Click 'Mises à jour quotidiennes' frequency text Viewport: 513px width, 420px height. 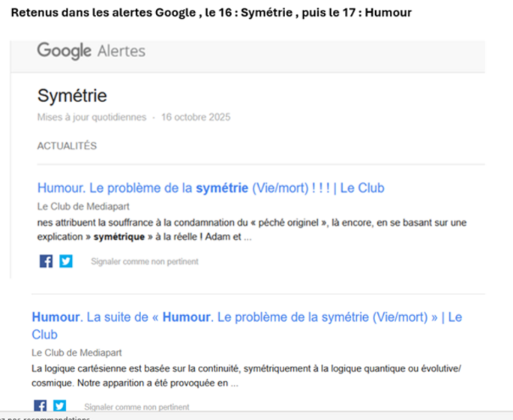91,117
